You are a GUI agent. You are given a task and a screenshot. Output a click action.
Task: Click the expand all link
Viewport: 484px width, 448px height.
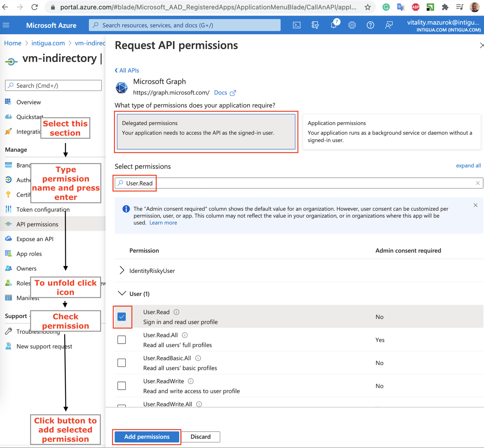(468, 166)
